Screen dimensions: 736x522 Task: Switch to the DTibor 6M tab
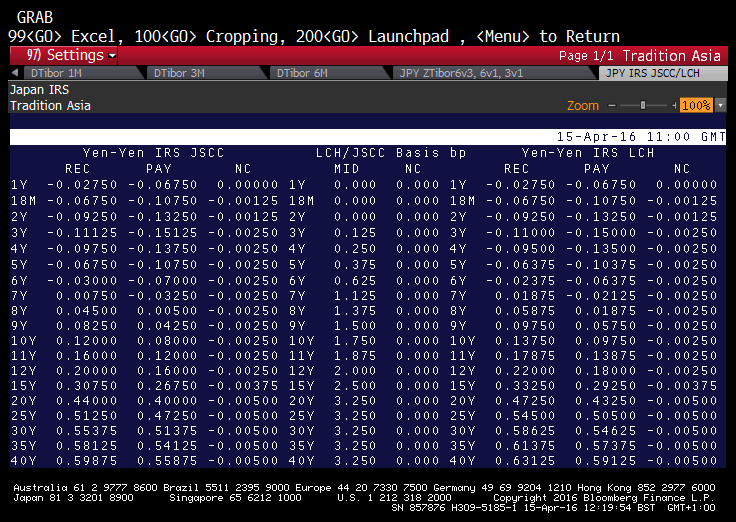(x=328, y=73)
